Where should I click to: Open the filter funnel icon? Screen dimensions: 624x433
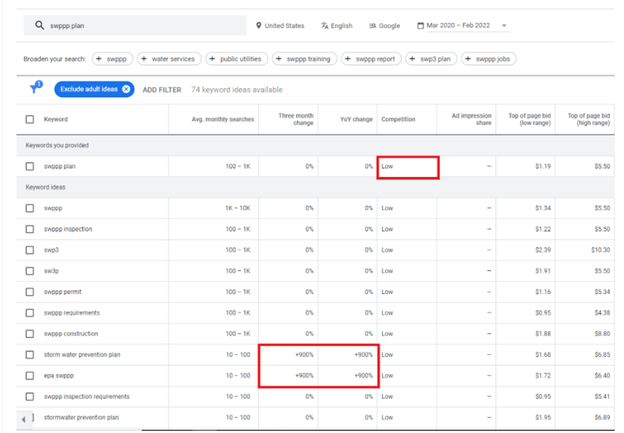pyautogui.click(x=35, y=88)
